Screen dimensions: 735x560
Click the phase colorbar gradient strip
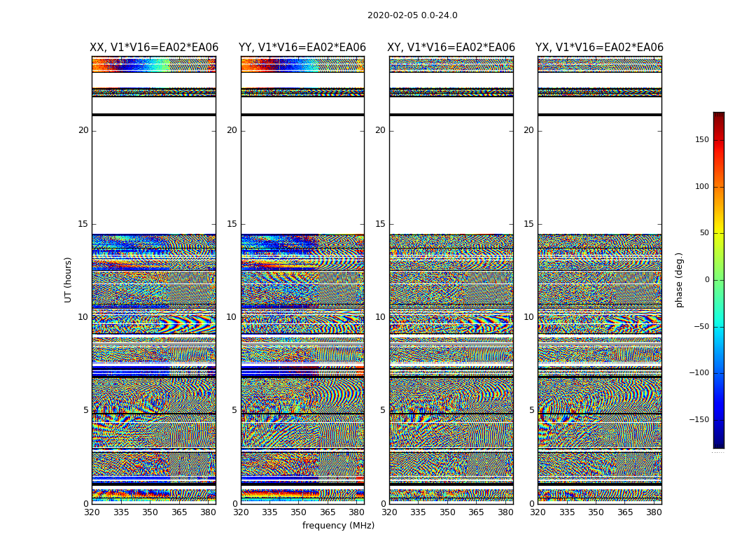point(719,280)
